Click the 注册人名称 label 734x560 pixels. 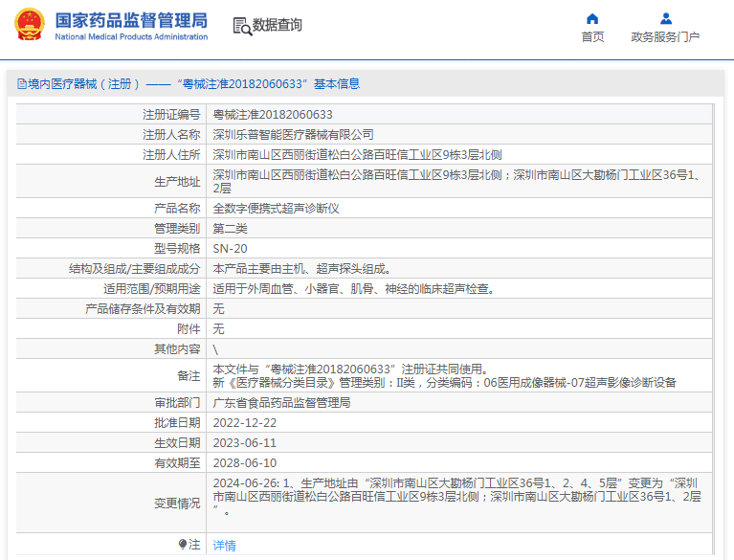pos(171,135)
